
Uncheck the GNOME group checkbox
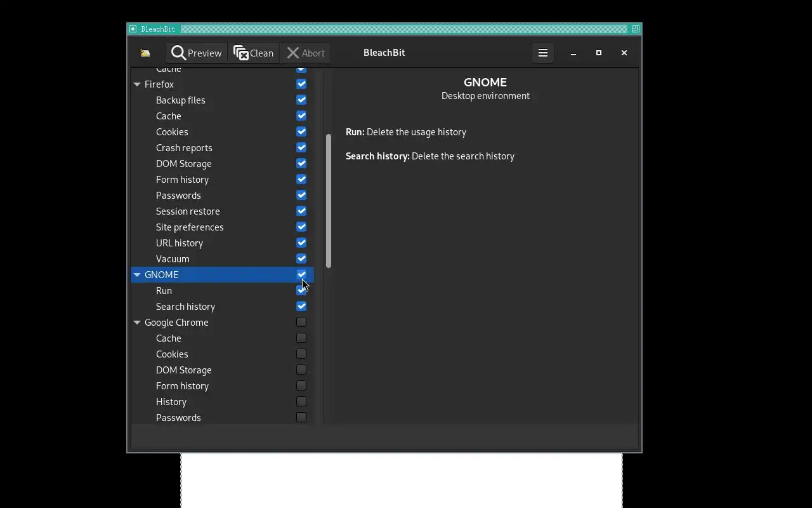click(x=301, y=274)
